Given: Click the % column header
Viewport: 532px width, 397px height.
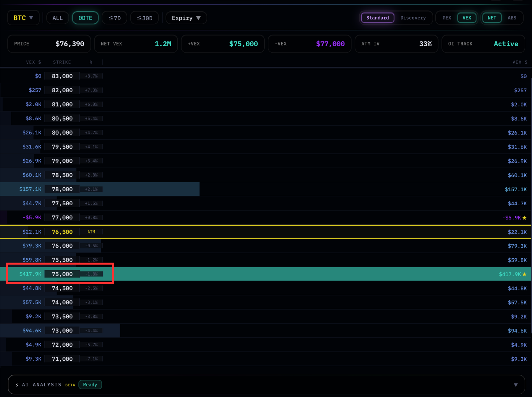Looking at the screenshot, I should point(91,62).
